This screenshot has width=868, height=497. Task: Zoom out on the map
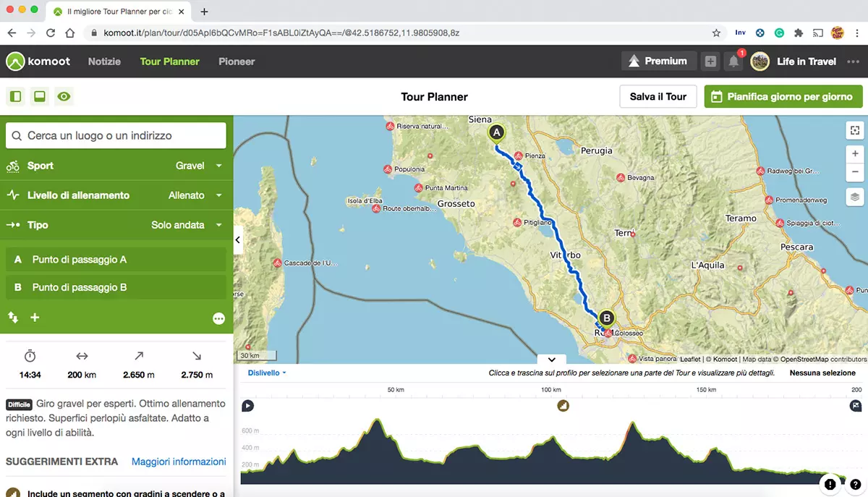(855, 171)
